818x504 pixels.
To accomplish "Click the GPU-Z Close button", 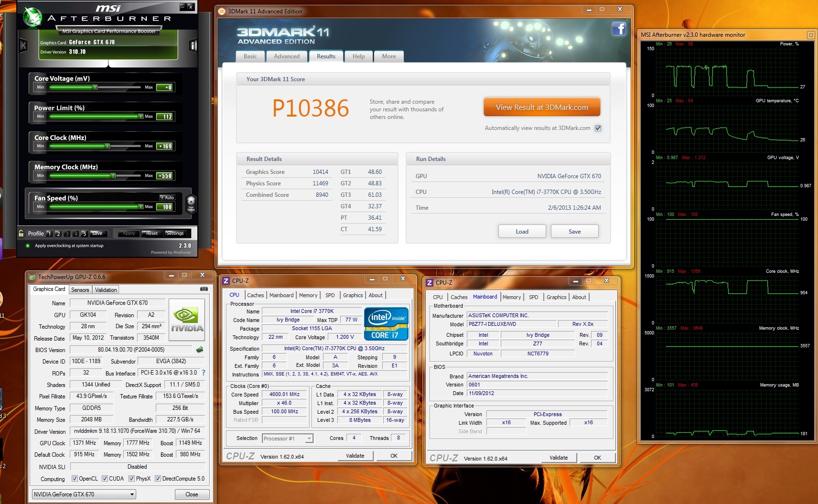I will (192, 494).
